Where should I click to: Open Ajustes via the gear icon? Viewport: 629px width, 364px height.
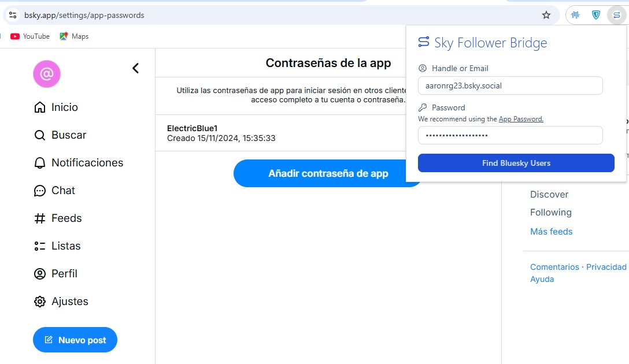(x=39, y=301)
